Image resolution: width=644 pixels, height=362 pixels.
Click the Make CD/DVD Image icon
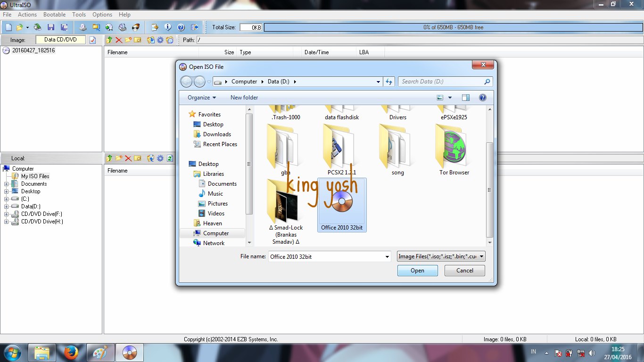tap(83, 27)
